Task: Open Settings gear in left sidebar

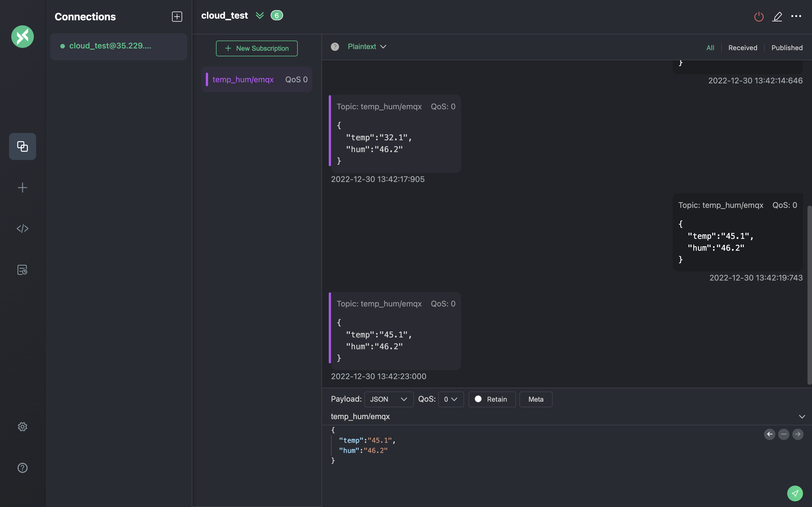Action: pyautogui.click(x=23, y=426)
